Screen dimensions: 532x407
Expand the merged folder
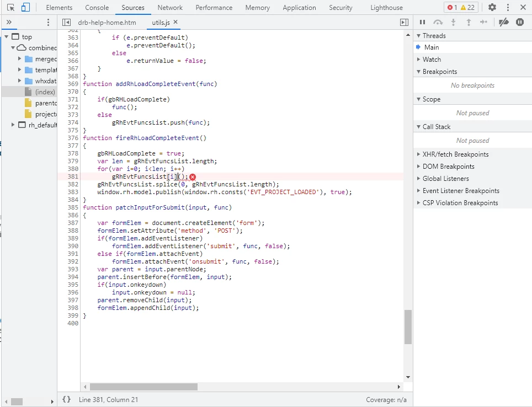click(x=19, y=58)
